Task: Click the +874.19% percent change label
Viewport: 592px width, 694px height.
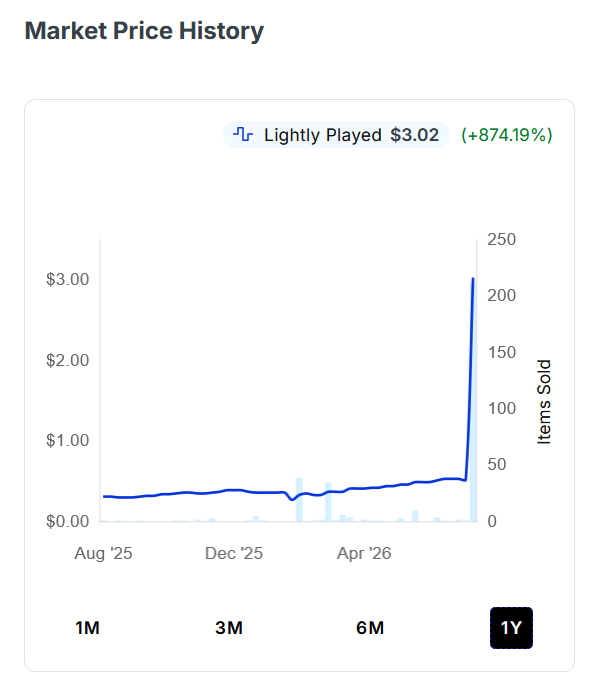Action: 507,135
